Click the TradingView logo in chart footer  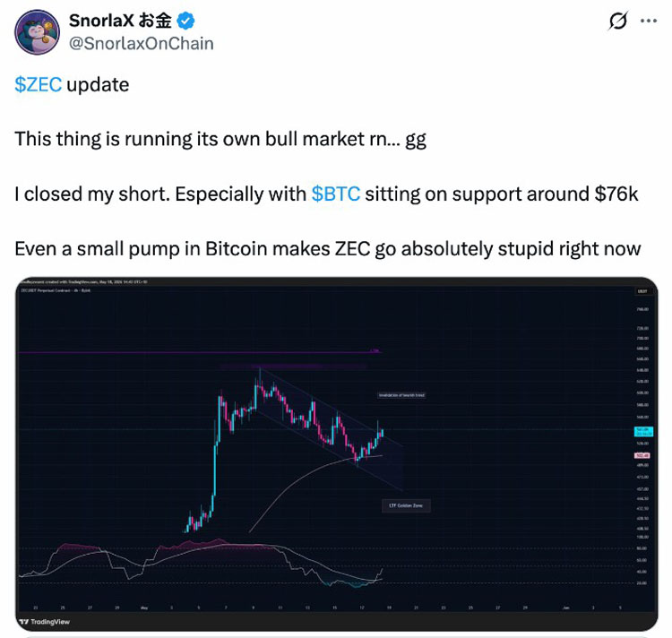click(x=45, y=621)
